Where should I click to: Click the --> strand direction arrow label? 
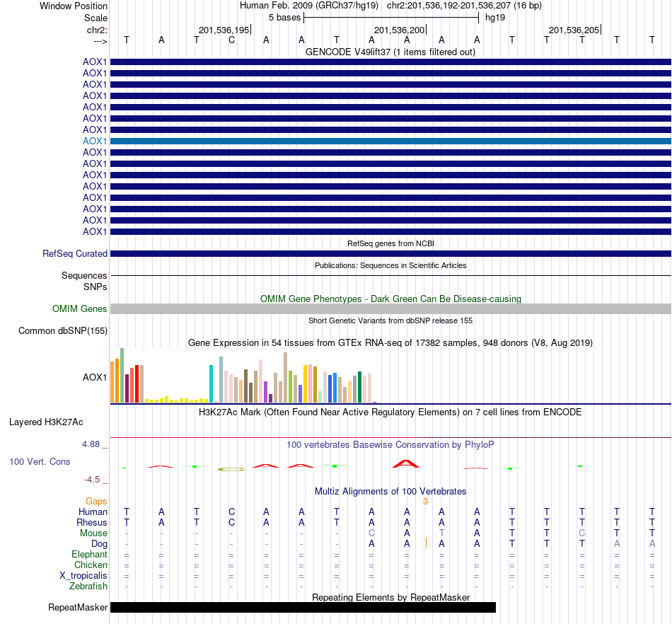100,41
